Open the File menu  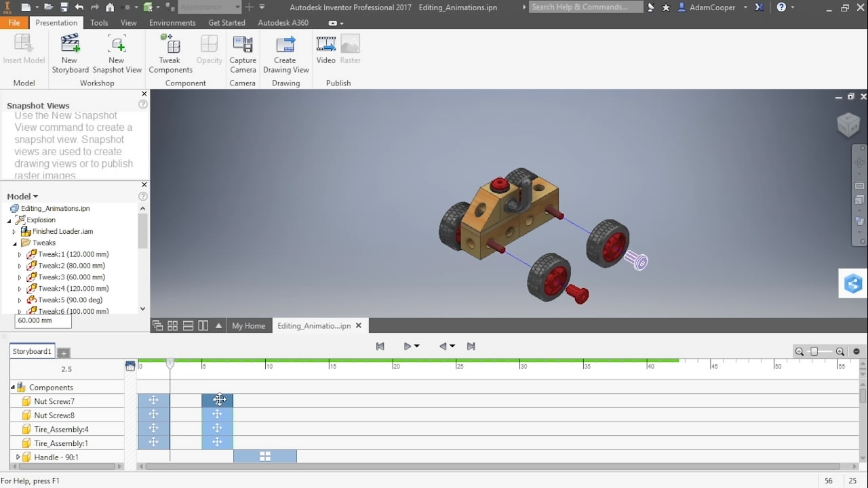tap(14, 22)
